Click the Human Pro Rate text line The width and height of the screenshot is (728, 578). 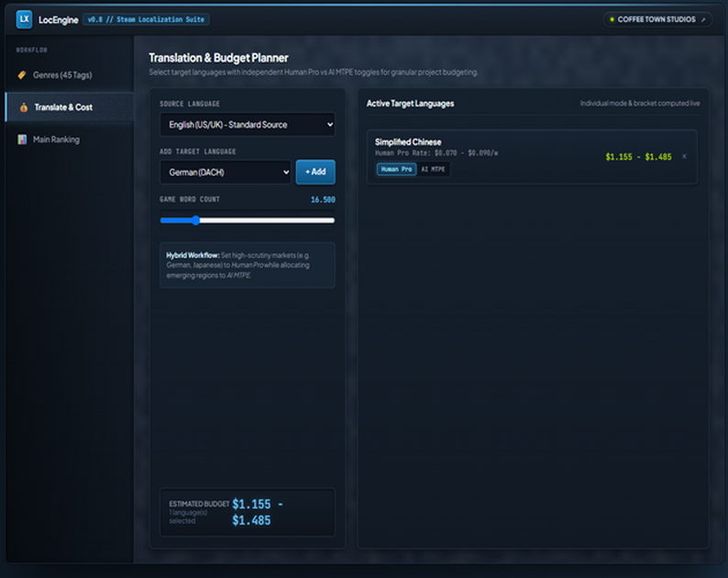[x=436, y=153]
